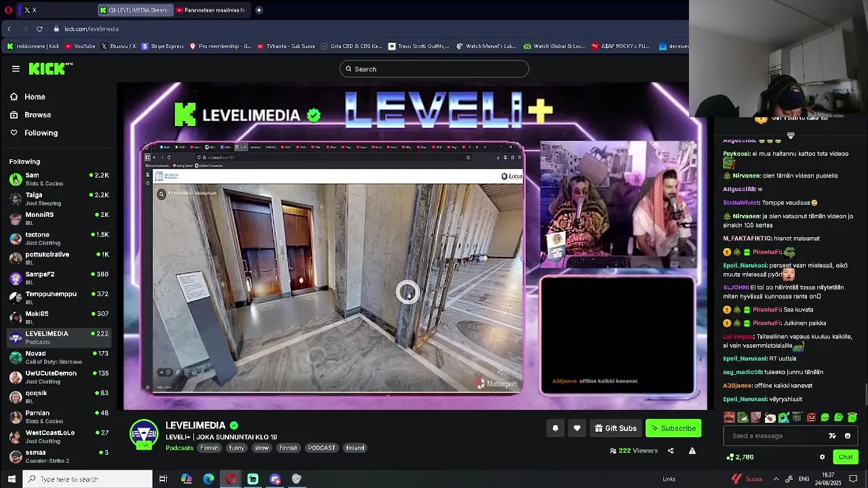Launch Microsoft Edge from the taskbar
This screenshot has height=488, width=868.
click(x=208, y=479)
